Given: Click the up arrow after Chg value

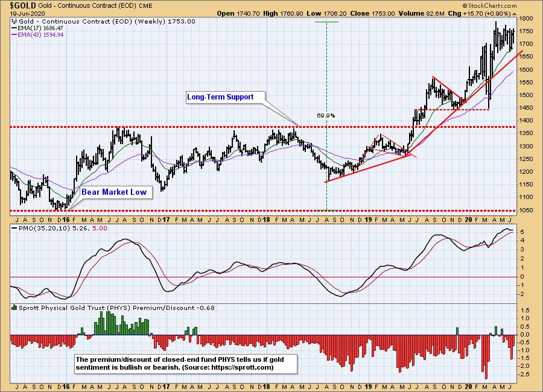Looking at the screenshot, I should tap(514, 14).
